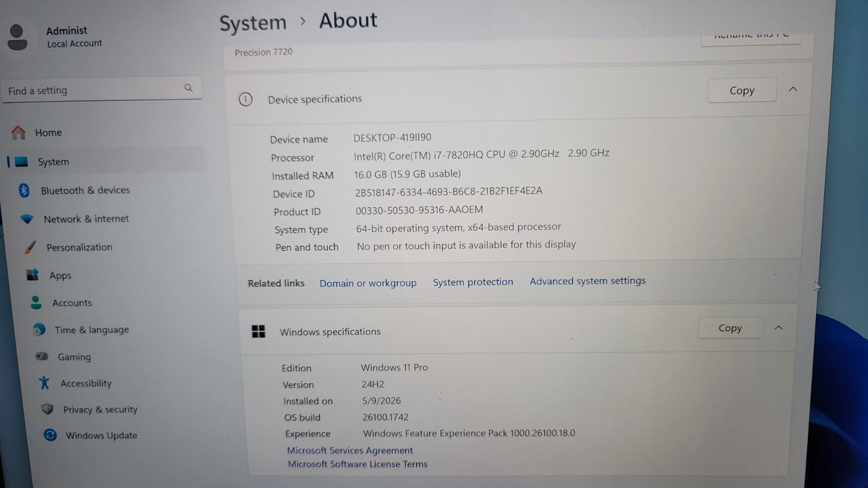868x488 pixels.
Task: Click the Accessibility figure icon
Action: pyautogui.click(x=44, y=383)
